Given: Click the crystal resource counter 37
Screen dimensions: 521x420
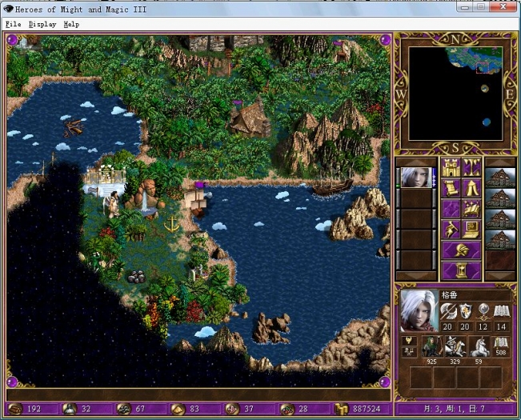Looking at the screenshot, I should click(x=249, y=409).
